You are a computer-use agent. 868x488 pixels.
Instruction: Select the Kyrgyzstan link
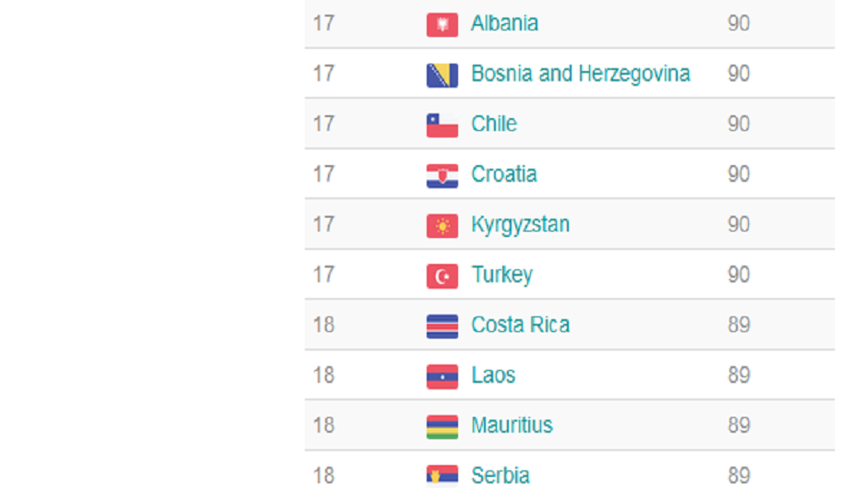pyautogui.click(x=520, y=225)
